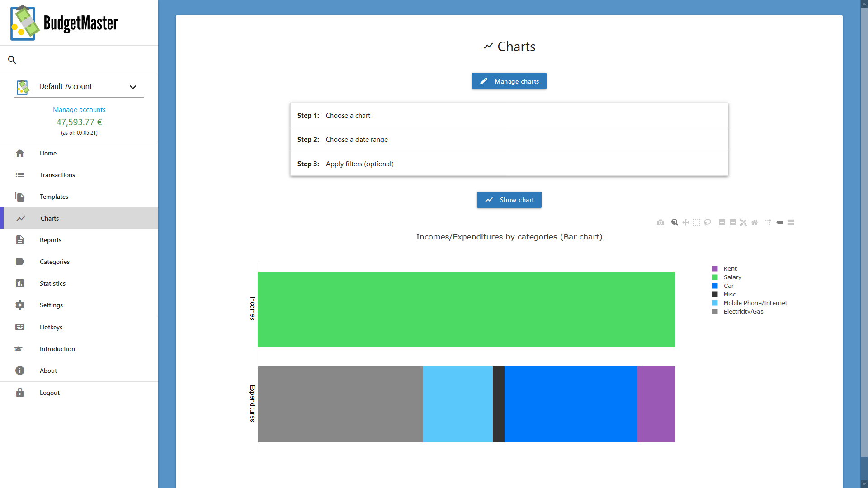Click Logout in sidebar
The image size is (868, 488).
[x=79, y=393]
